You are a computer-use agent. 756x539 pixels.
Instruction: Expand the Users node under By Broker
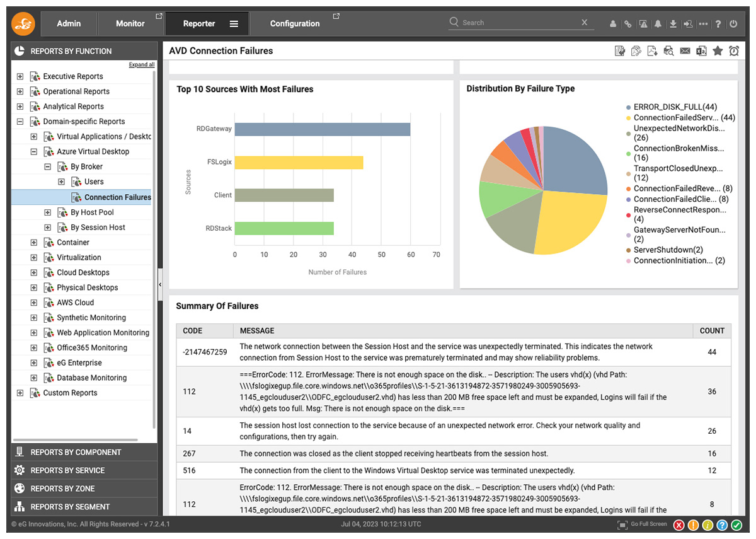pyautogui.click(x=62, y=182)
